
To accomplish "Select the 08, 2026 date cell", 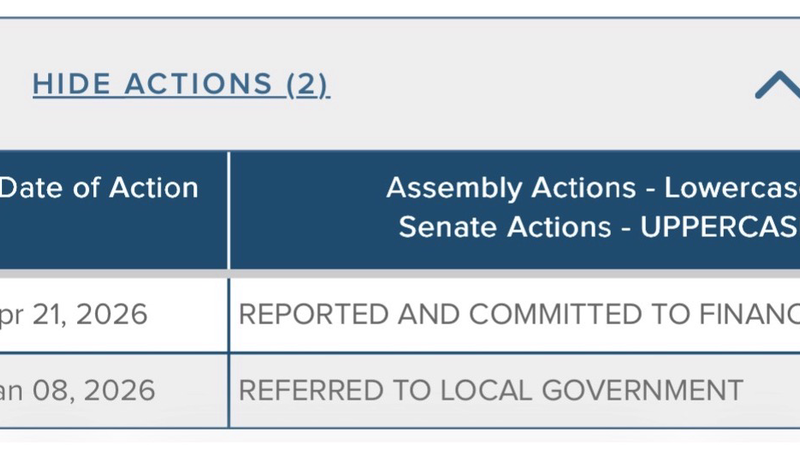I will (x=78, y=389).
